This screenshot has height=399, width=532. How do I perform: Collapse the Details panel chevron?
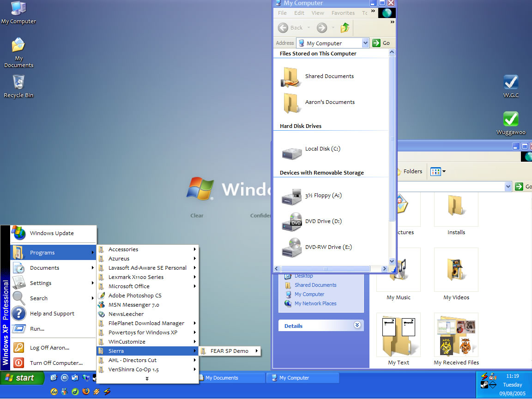click(357, 326)
